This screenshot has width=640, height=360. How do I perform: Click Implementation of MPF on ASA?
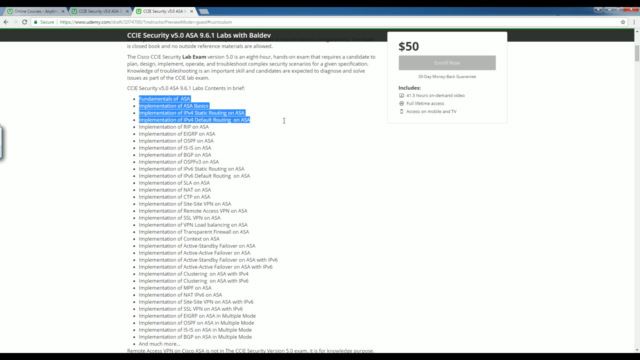pos(175,288)
